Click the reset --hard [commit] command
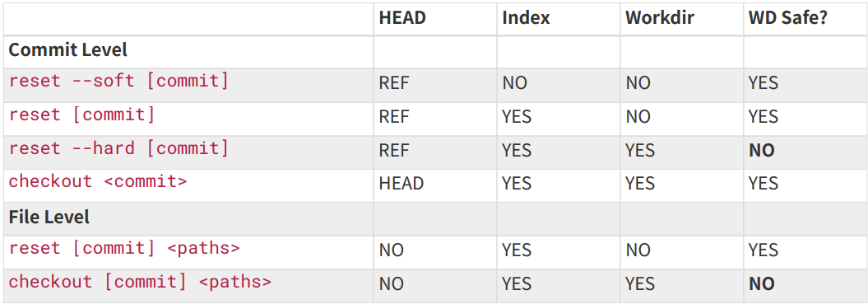Screen dimensions: 868x304 [x=118, y=148]
